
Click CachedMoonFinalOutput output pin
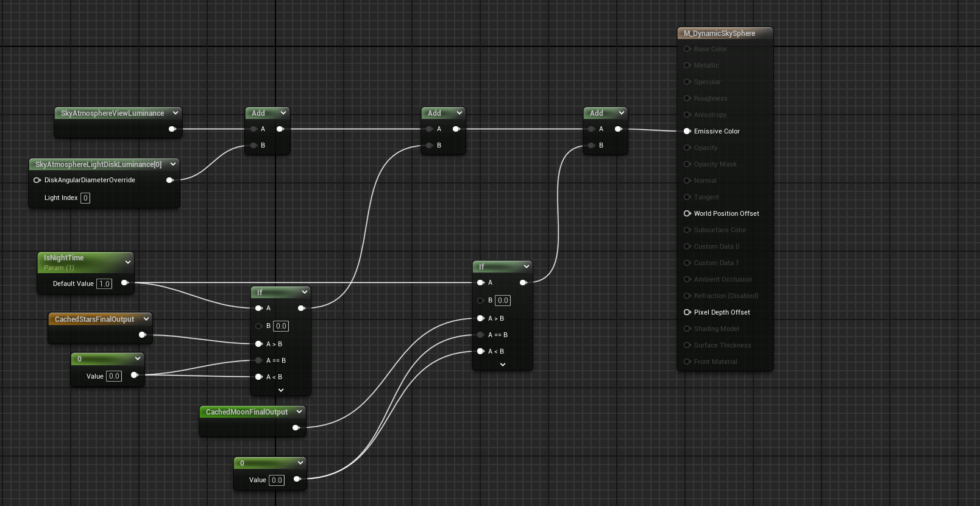[x=296, y=427]
